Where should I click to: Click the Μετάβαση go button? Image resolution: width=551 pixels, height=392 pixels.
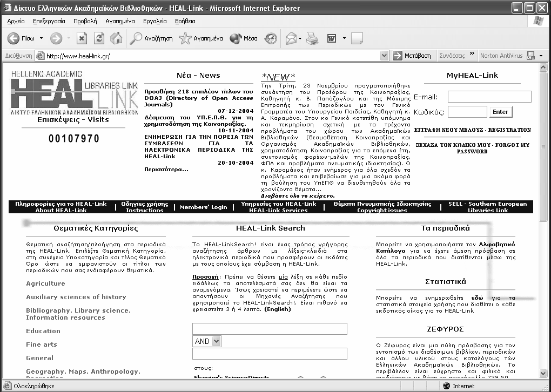pyautogui.click(x=412, y=56)
